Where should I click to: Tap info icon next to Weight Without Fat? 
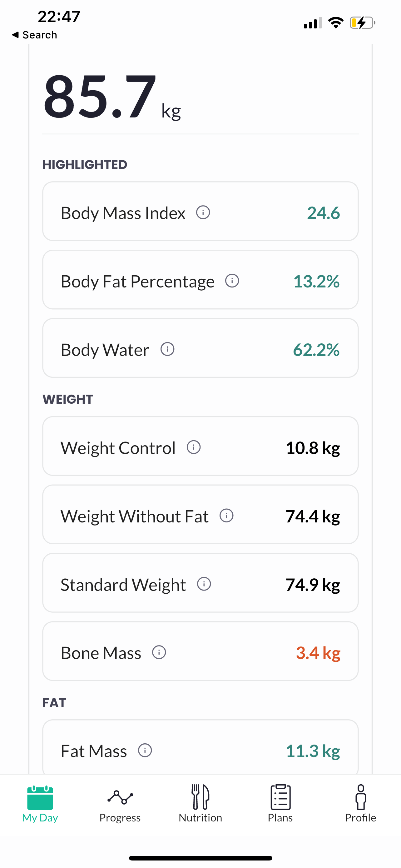coord(226,516)
